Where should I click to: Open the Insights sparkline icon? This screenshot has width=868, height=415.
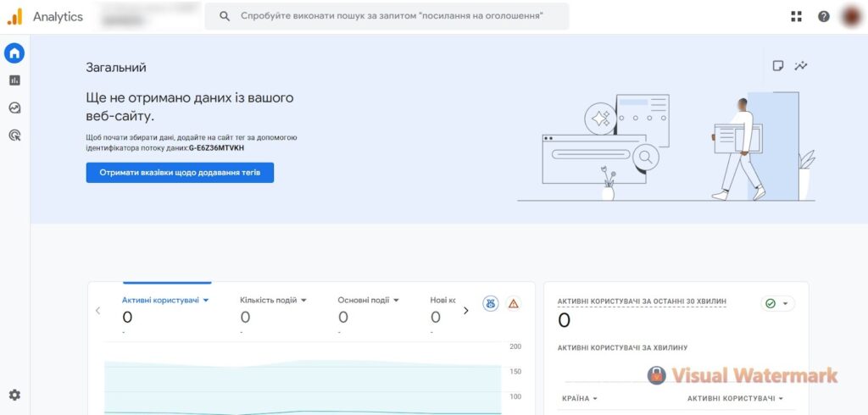coord(800,66)
